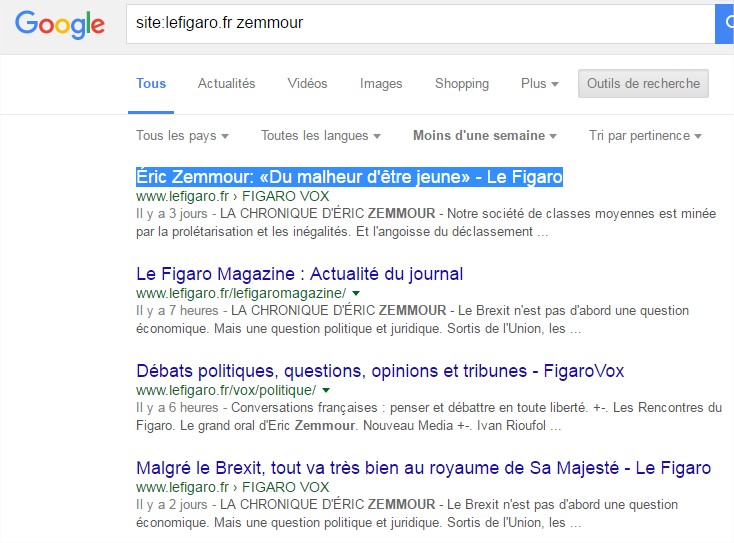Open the Moins d'une semaine filter

tap(484, 135)
